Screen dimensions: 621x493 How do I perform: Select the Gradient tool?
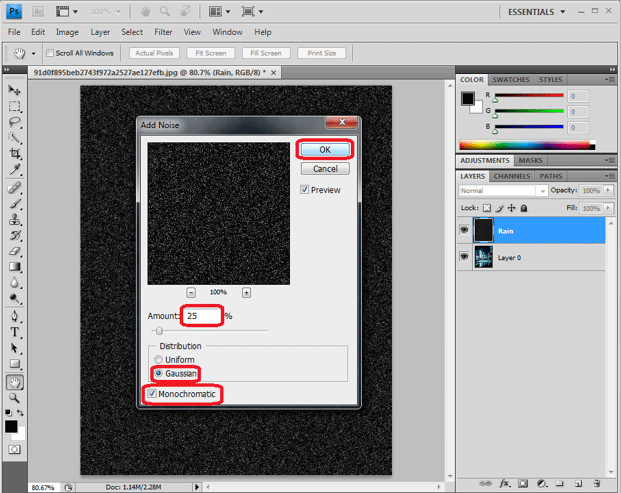(x=15, y=267)
